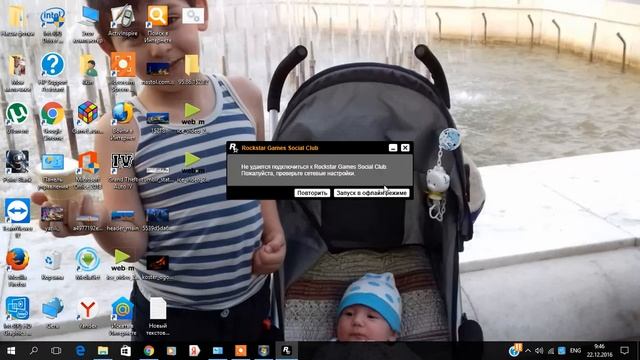Open the TeamViewer desktop shortcut

17,217
